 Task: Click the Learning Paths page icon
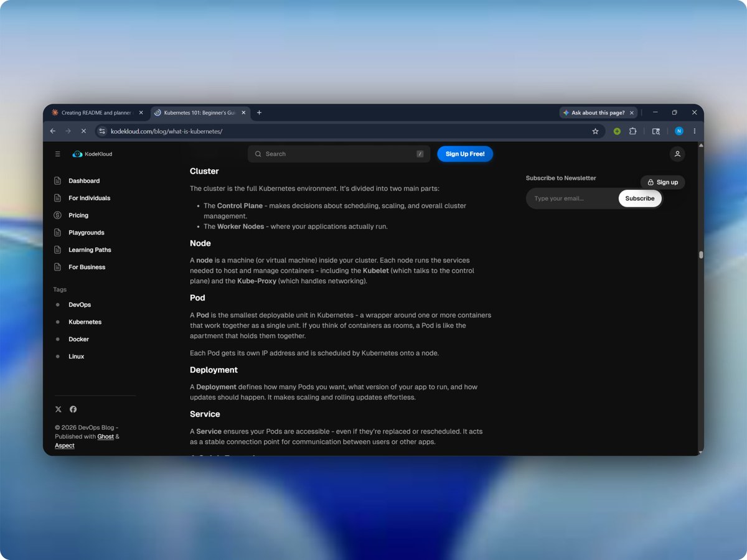(58, 250)
